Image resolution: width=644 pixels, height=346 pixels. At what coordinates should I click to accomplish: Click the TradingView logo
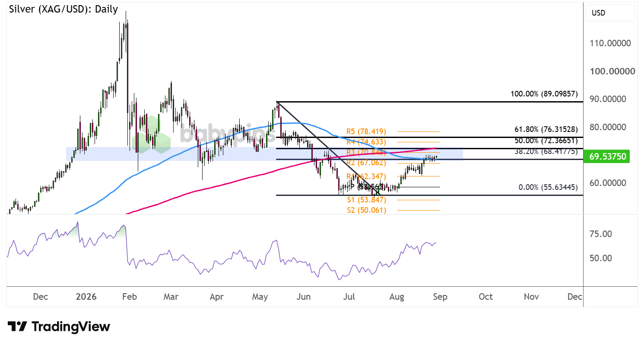(x=59, y=327)
